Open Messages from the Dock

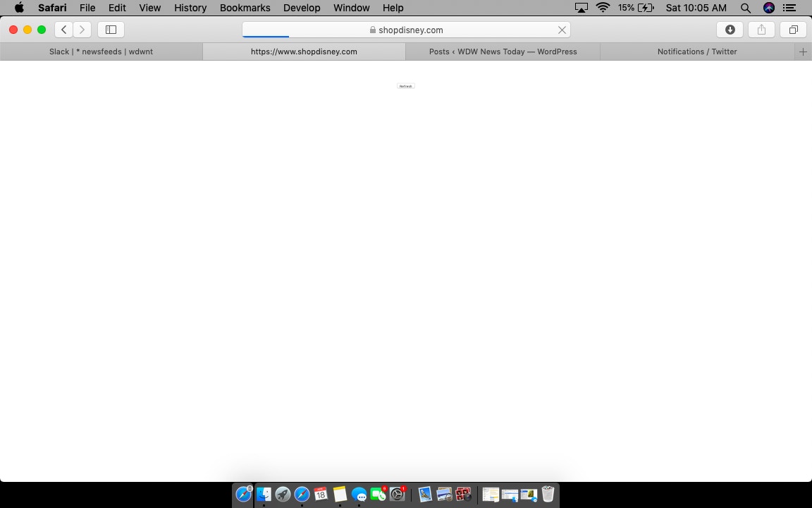[359, 495]
